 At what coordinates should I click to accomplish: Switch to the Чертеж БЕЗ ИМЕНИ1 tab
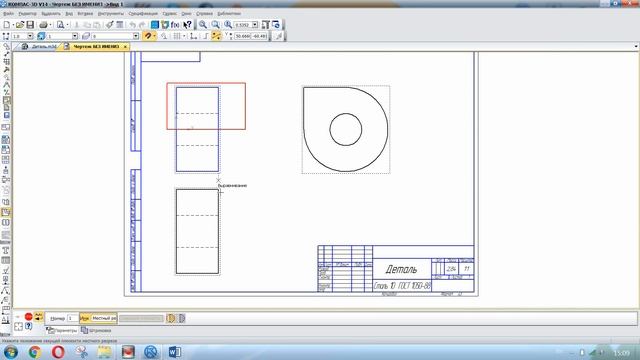click(96, 47)
